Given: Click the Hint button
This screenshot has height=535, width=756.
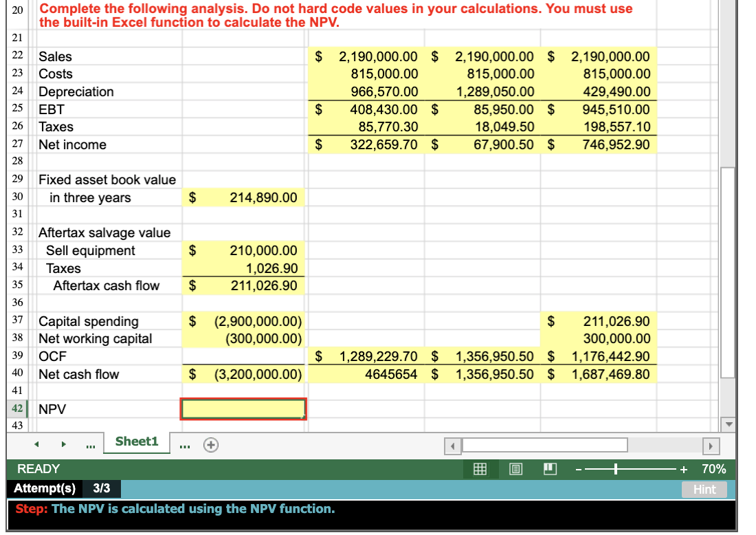Looking at the screenshot, I should coord(704,490).
